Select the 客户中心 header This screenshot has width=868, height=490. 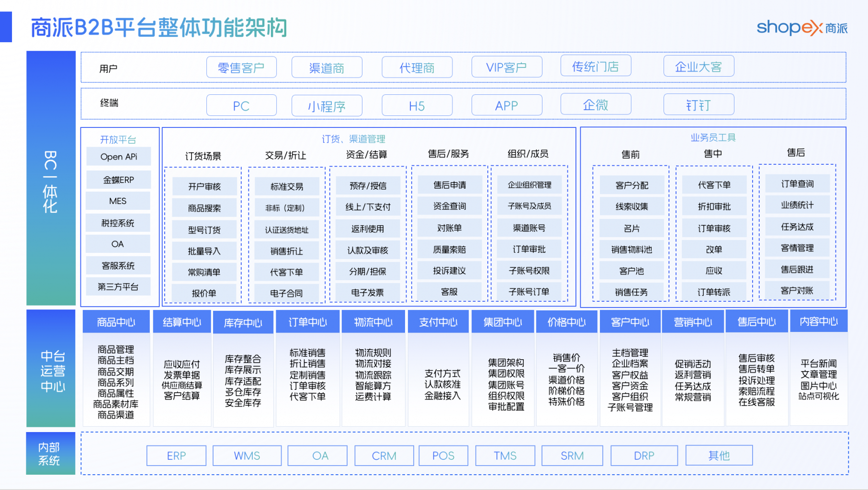click(x=630, y=322)
